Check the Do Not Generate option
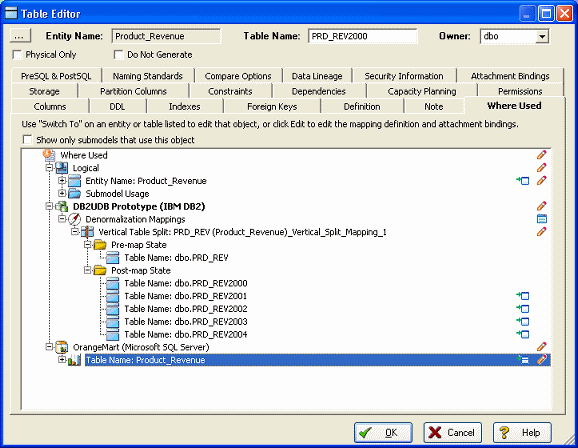 click(118, 55)
